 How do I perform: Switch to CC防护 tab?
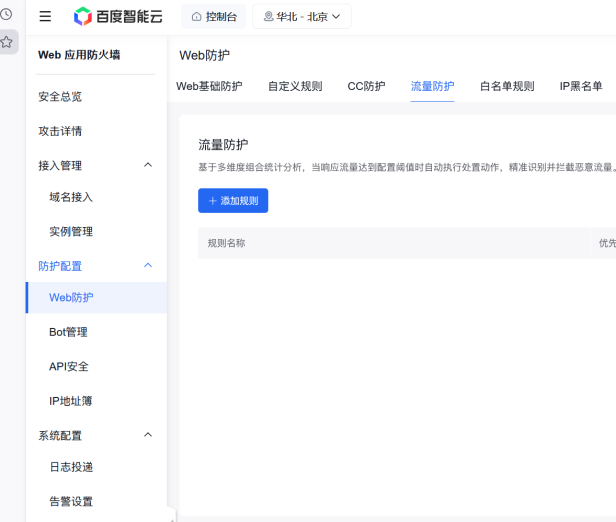point(366,86)
